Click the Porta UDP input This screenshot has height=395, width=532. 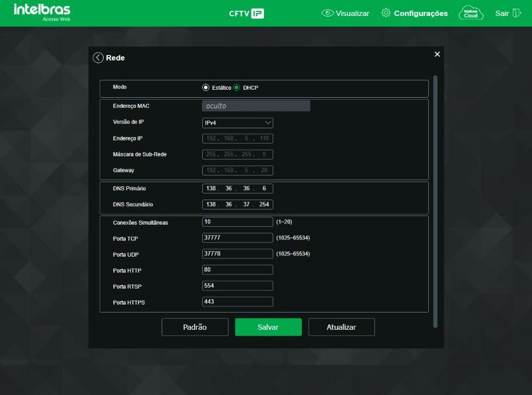(x=237, y=253)
